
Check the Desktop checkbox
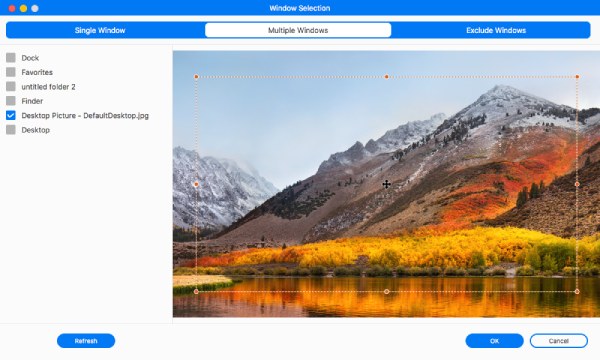[11, 130]
